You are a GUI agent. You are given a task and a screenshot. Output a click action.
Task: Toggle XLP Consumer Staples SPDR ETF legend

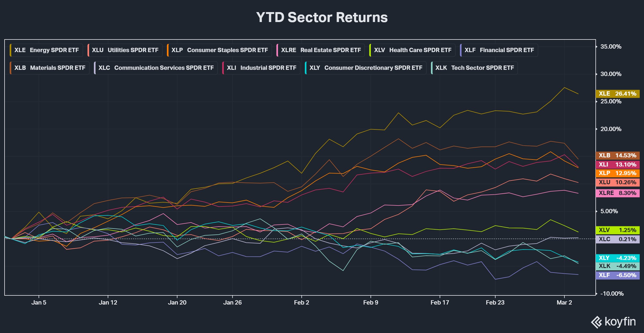click(x=219, y=50)
